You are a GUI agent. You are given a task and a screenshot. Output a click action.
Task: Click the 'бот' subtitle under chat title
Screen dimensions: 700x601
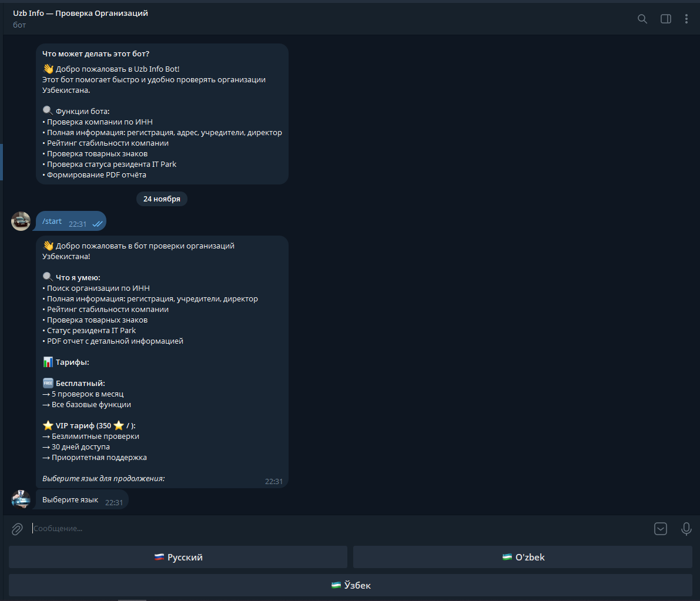click(19, 25)
